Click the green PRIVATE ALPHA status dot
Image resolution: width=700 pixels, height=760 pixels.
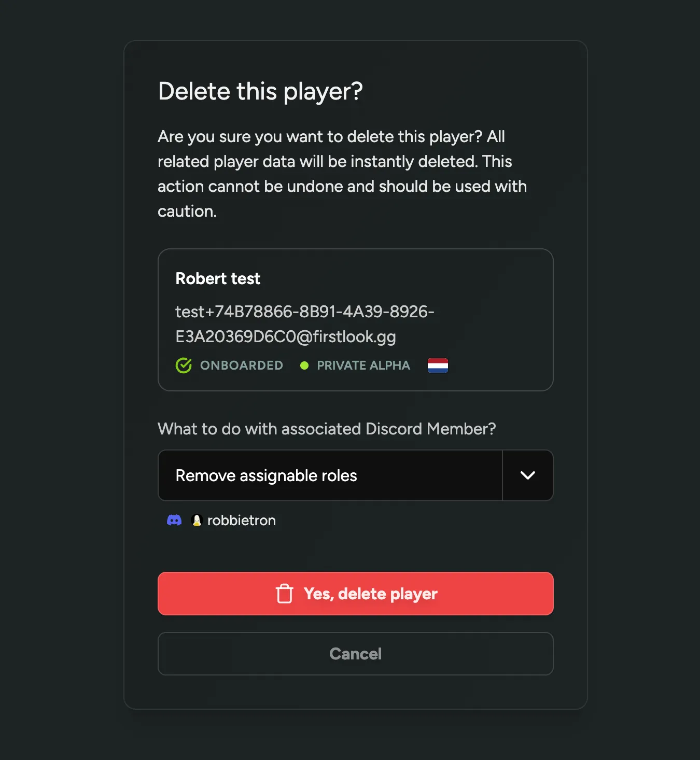point(305,365)
